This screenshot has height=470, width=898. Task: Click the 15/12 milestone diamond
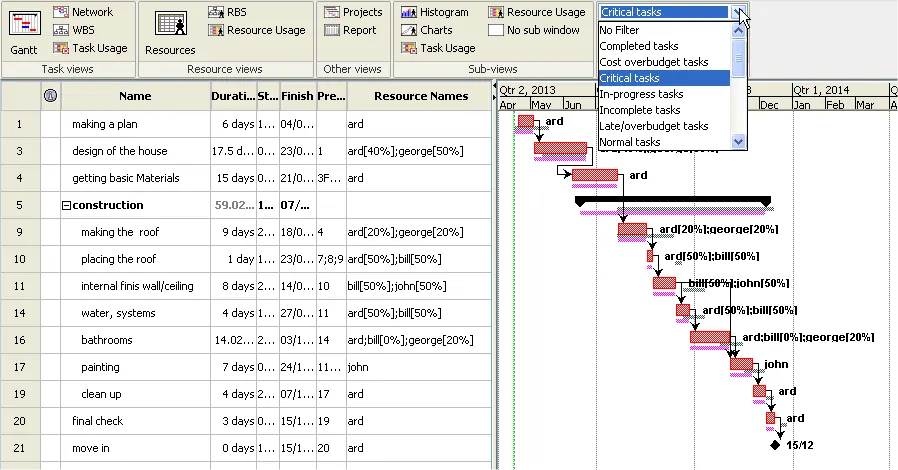point(775,445)
